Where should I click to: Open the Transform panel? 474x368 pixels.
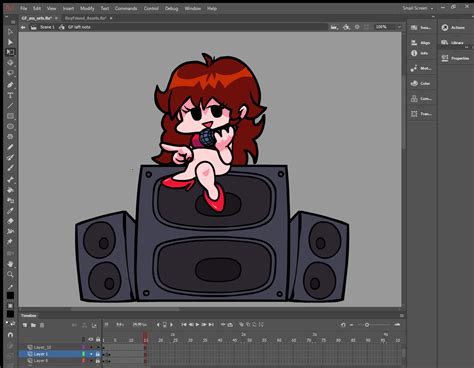pyautogui.click(x=421, y=114)
